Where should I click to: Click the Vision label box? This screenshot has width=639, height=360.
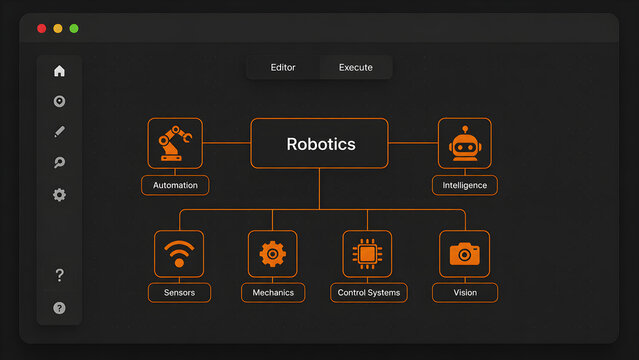pyautogui.click(x=465, y=292)
